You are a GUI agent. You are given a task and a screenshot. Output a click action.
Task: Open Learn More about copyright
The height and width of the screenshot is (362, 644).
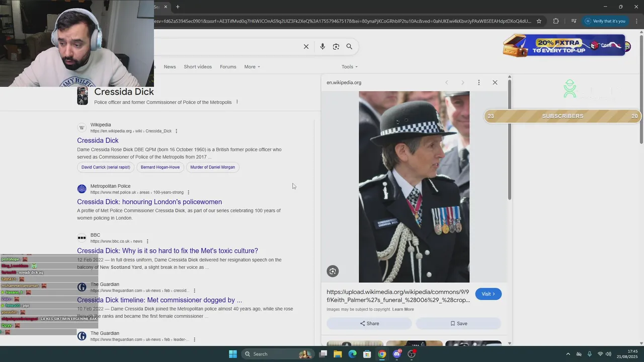pos(403,309)
